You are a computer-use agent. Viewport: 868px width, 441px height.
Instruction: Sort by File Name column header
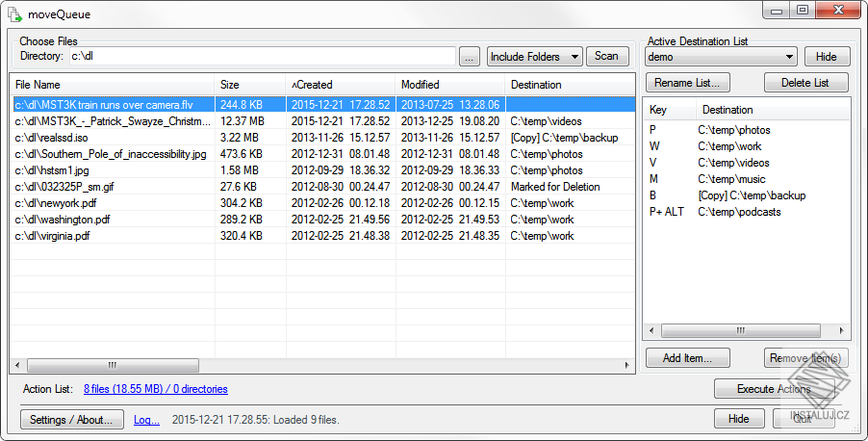coord(113,85)
